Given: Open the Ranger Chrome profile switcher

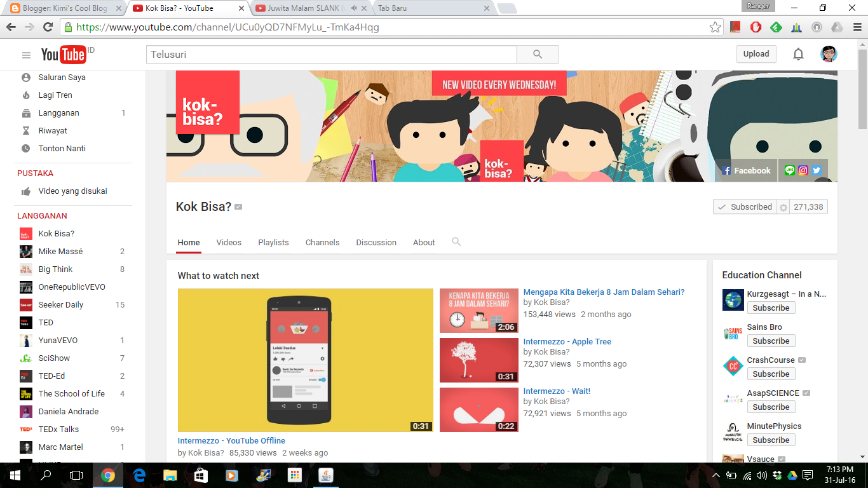Looking at the screenshot, I should (758, 6).
